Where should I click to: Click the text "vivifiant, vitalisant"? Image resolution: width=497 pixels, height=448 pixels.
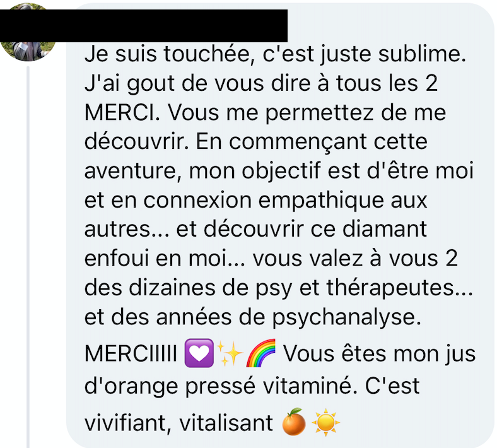coord(178,423)
